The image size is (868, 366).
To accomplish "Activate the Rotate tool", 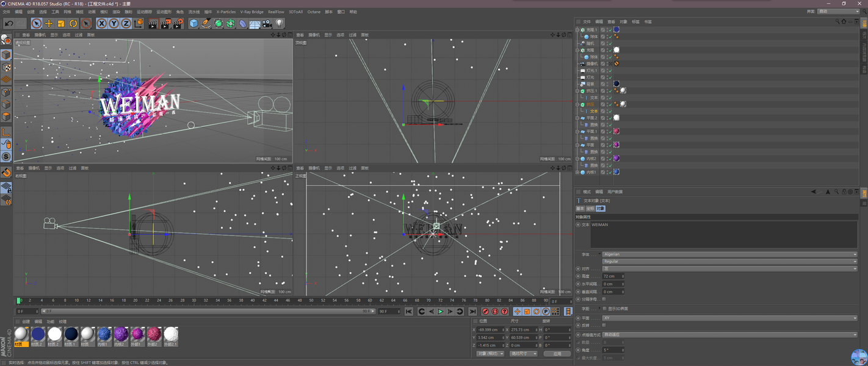I will click(73, 23).
